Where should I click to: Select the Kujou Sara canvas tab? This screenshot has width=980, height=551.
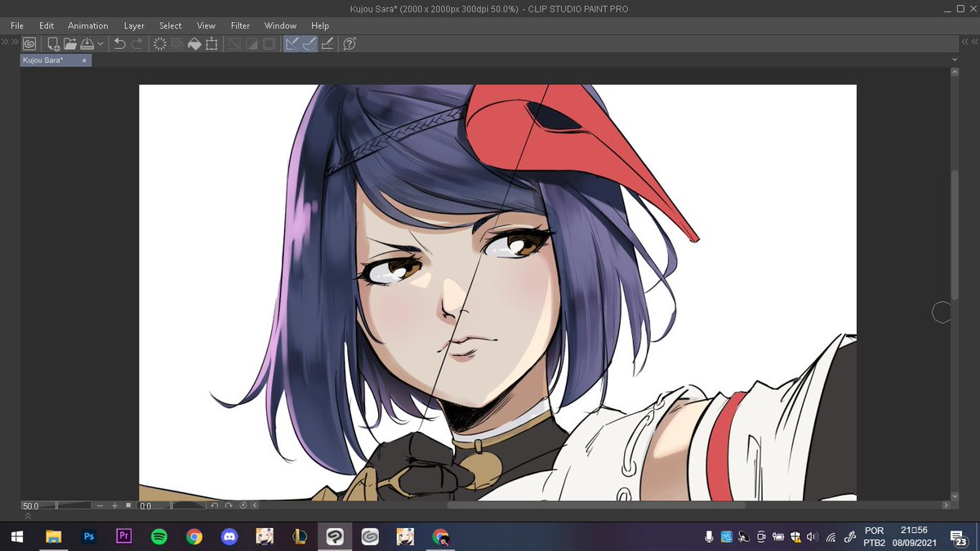[56, 60]
